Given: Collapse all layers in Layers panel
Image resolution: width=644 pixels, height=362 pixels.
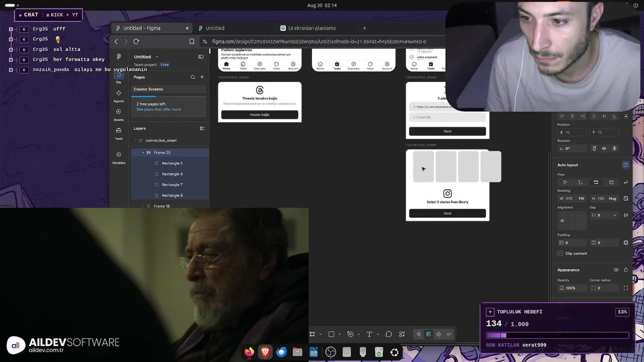Looking at the screenshot, I should tap(202, 128).
